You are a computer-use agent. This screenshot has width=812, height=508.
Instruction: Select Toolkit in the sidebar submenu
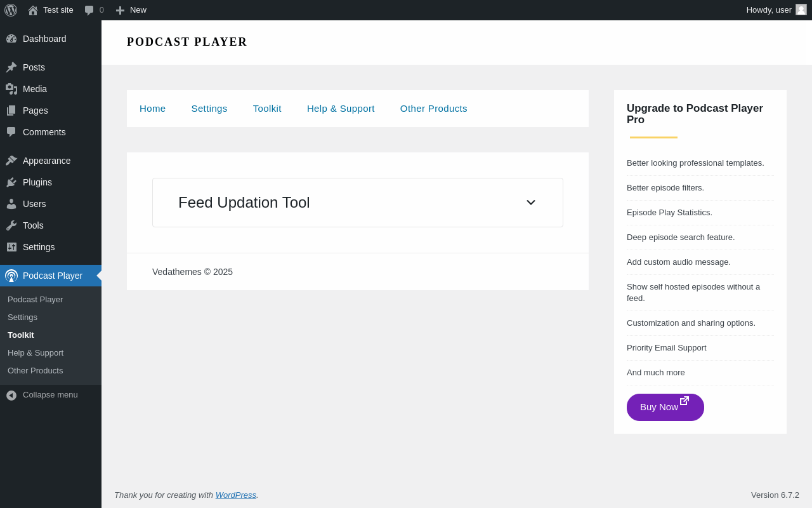[21, 335]
